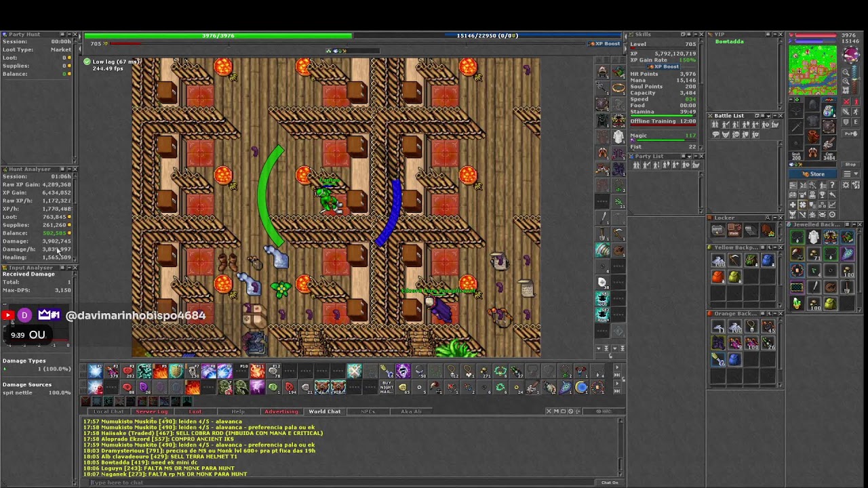Screen dimensions: 868x488
Task: Toggle Battle List monster-face filter icon
Action: pos(726,134)
